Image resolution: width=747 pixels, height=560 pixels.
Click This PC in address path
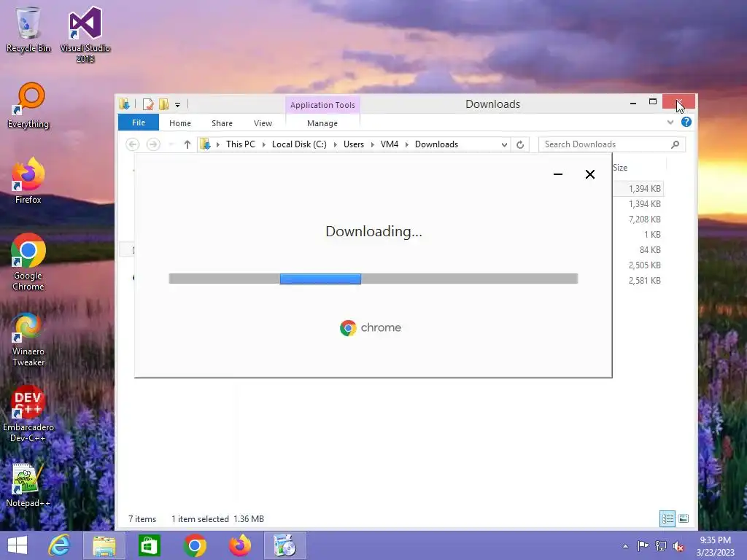(x=241, y=144)
